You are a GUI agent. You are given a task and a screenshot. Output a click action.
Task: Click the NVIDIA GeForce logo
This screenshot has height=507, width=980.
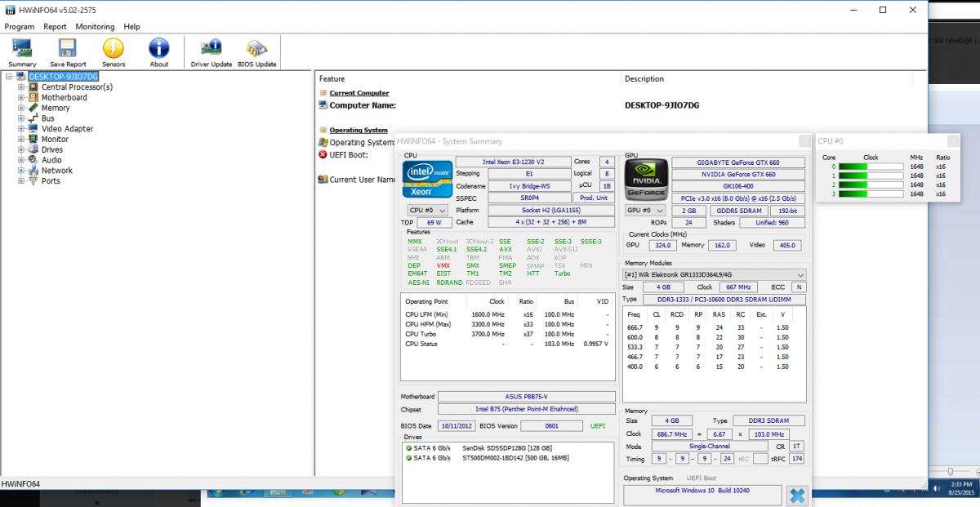pos(646,179)
